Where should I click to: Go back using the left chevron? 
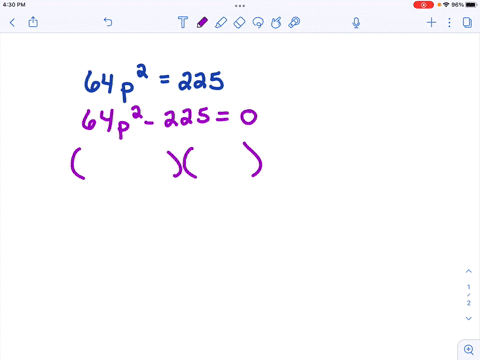click(x=12, y=23)
